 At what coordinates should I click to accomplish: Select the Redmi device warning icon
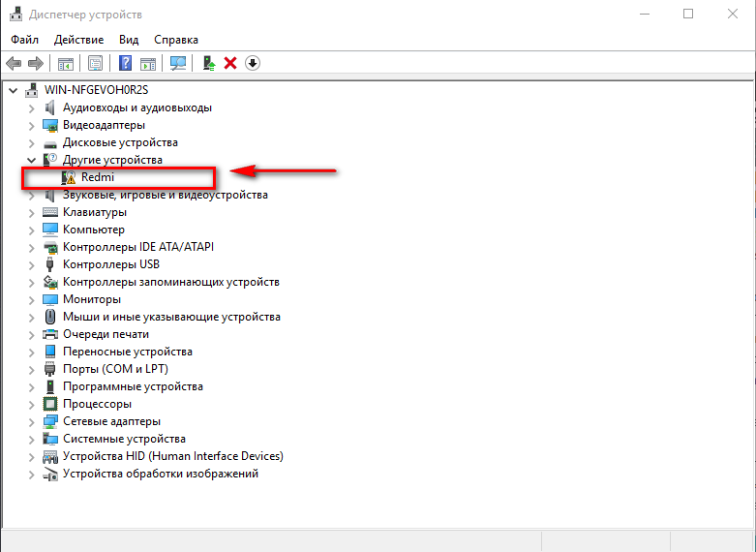click(x=69, y=177)
